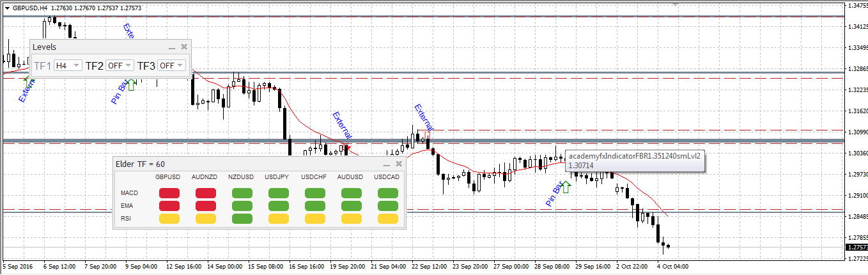Minimize the Elder TF = 60 panel
The width and height of the screenshot is (868, 275).
coord(386,164)
